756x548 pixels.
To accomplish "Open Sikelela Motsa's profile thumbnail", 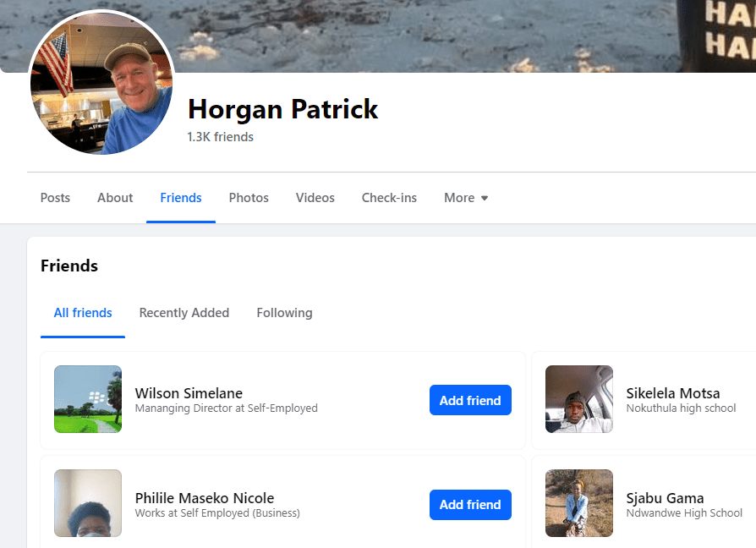I will click(579, 399).
